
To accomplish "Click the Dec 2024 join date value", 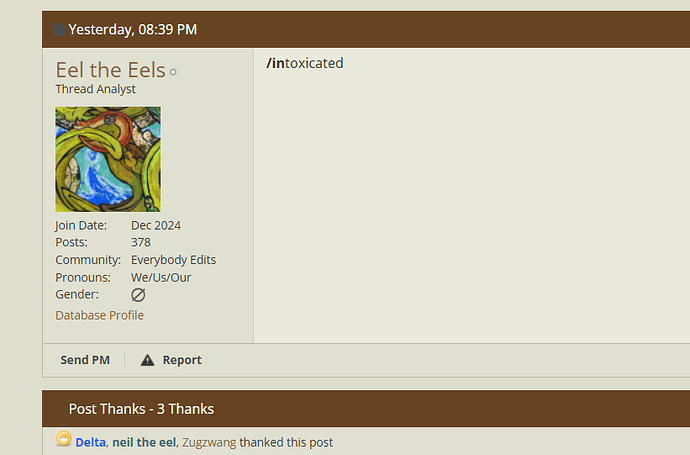I will coord(156,225).
